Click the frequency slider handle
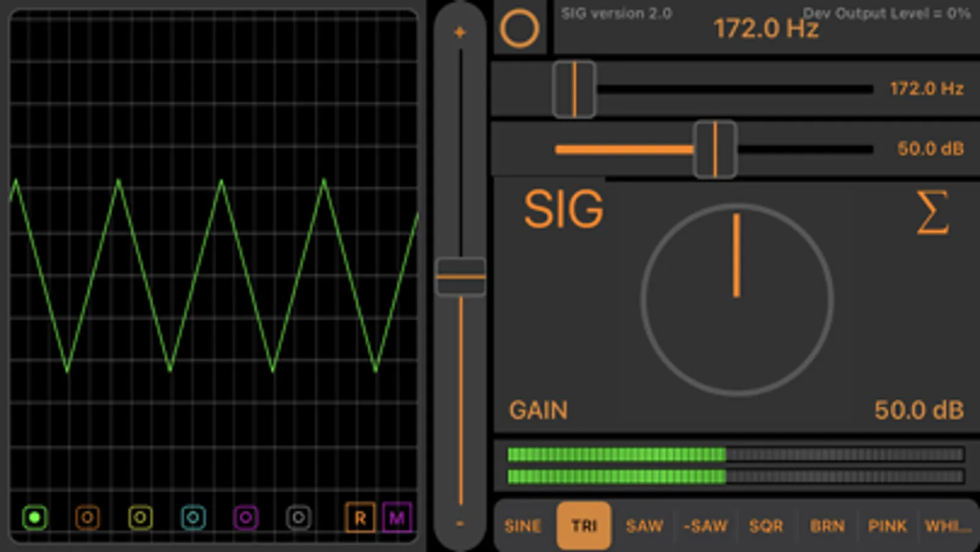 (574, 90)
